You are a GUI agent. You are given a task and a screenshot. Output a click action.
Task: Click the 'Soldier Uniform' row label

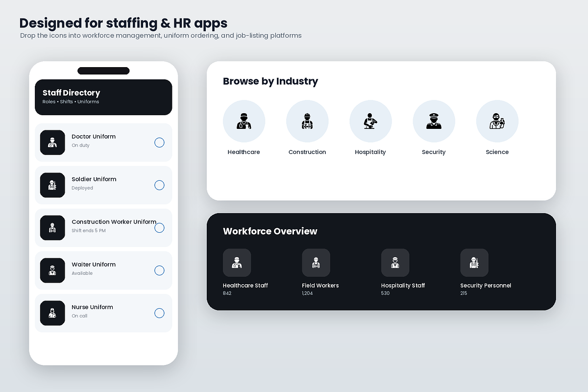[94, 179]
